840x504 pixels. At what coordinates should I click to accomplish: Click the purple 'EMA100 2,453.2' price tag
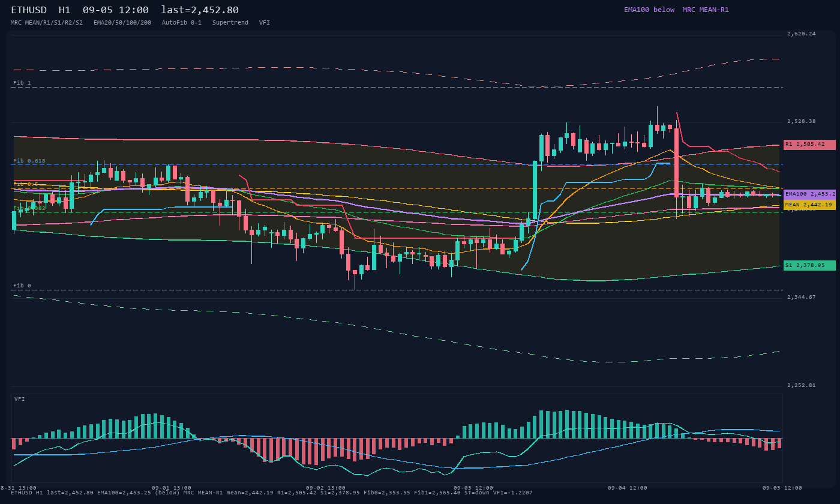pos(809,194)
